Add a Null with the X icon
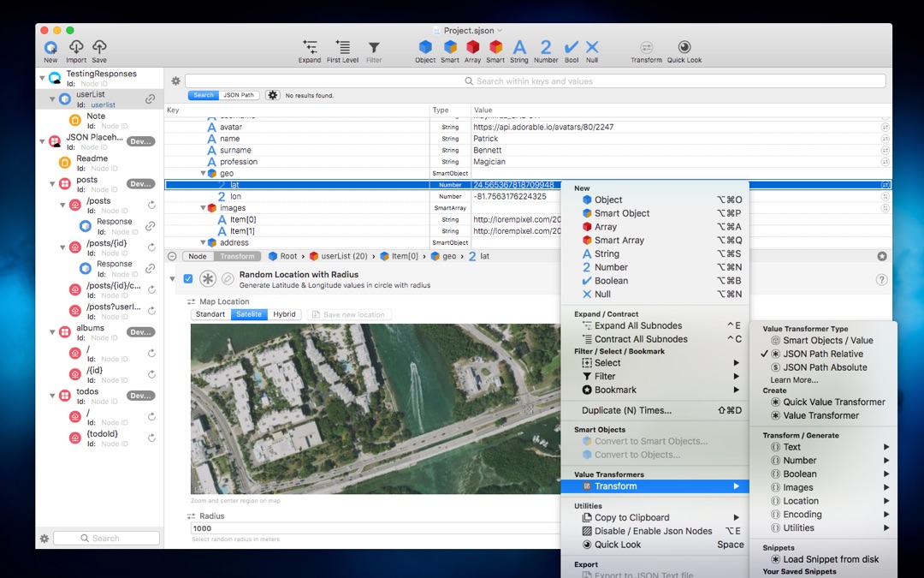Viewport: 924px width, 578px height. pyautogui.click(x=592, y=46)
